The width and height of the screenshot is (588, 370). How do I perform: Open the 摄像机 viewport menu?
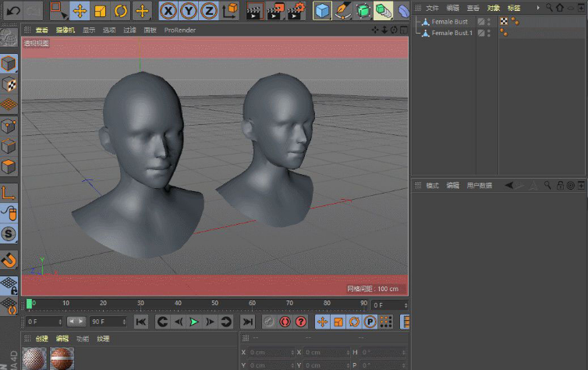click(64, 30)
